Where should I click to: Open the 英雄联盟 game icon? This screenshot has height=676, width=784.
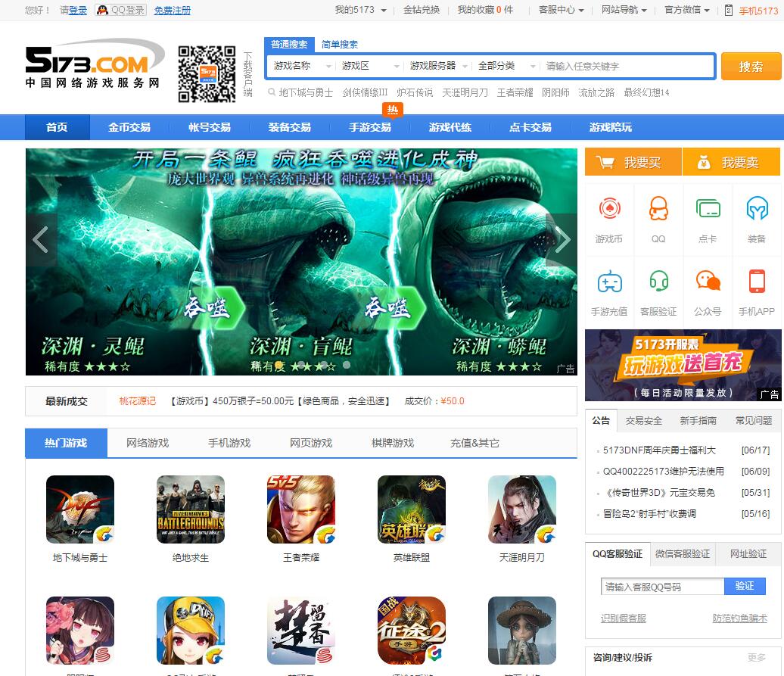(412, 509)
